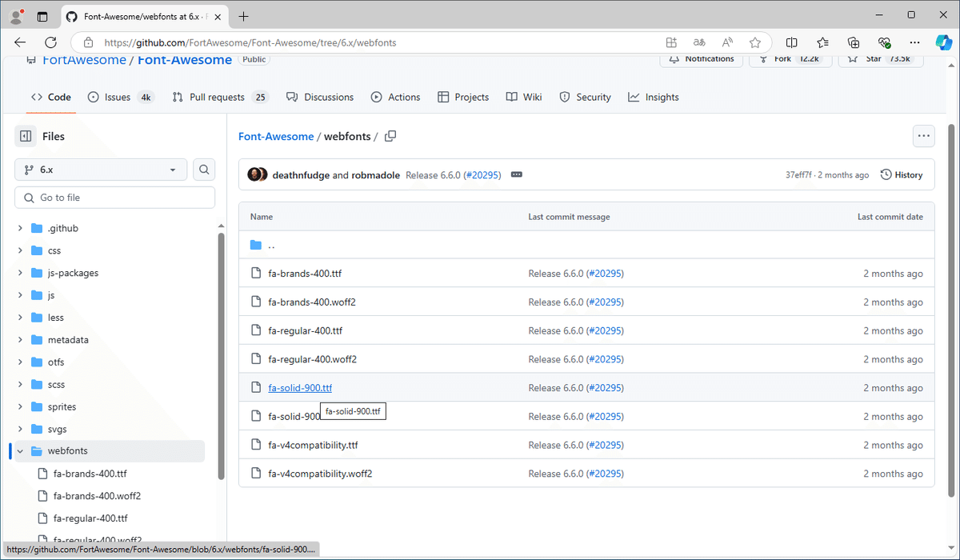Click browser back arrow
960x560 pixels.
(x=21, y=42)
